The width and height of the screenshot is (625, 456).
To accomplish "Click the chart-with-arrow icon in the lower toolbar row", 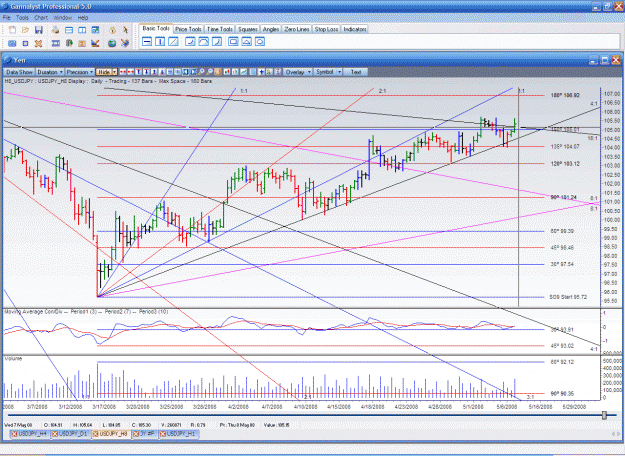I will click(95, 43).
